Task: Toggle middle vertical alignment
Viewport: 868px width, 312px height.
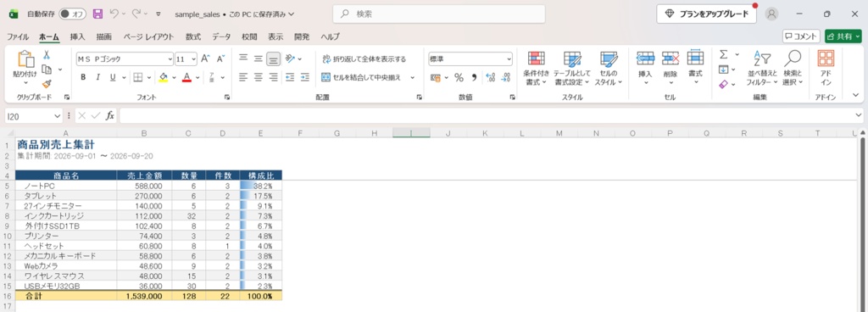Action: (x=258, y=58)
